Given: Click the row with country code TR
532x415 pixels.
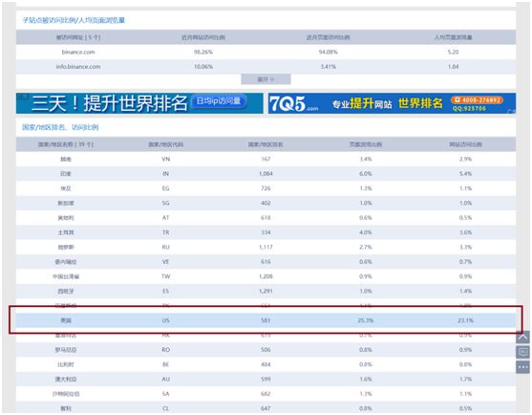Looking at the screenshot, I should point(266,232).
